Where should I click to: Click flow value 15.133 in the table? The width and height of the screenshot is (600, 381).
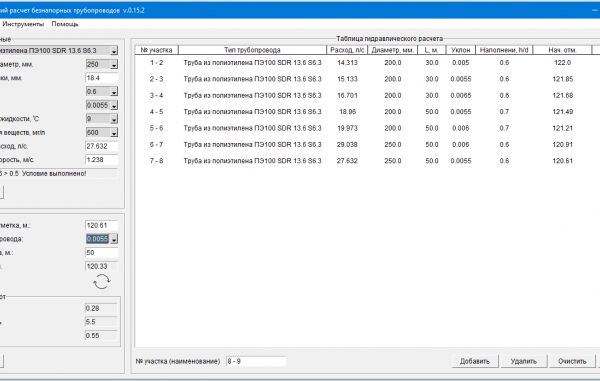(x=347, y=79)
